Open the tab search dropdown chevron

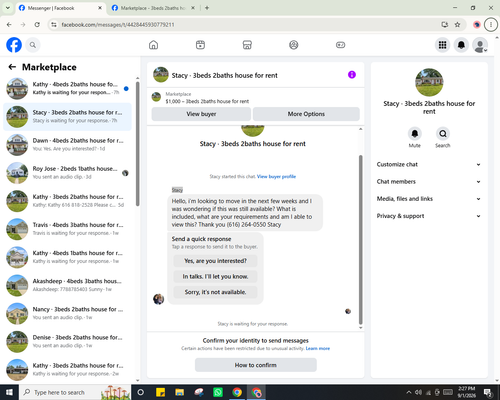(7, 8)
